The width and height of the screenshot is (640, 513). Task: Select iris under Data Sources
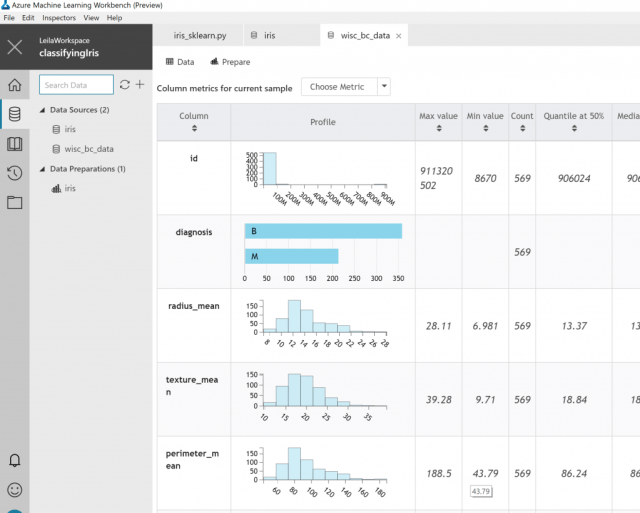70,129
